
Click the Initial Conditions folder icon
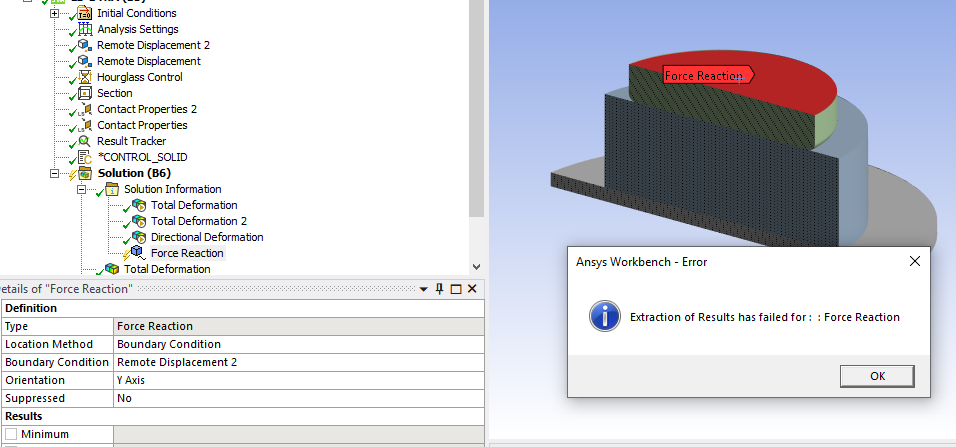pos(84,13)
